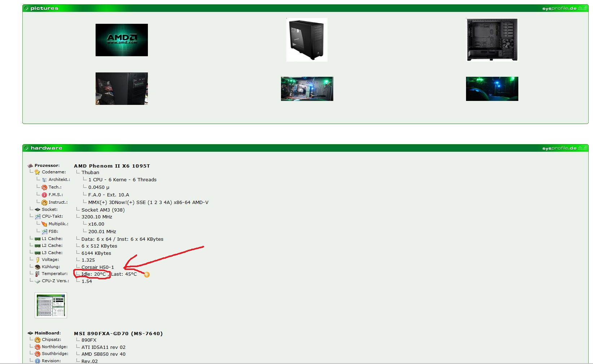Click the 6144 KBytes value
The image size is (593, 364).
pos(96,253)
